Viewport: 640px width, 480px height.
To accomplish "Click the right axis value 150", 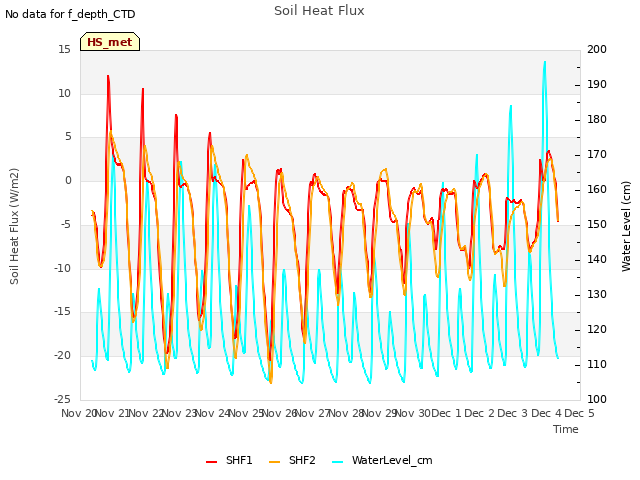I will tap(597, 224).
